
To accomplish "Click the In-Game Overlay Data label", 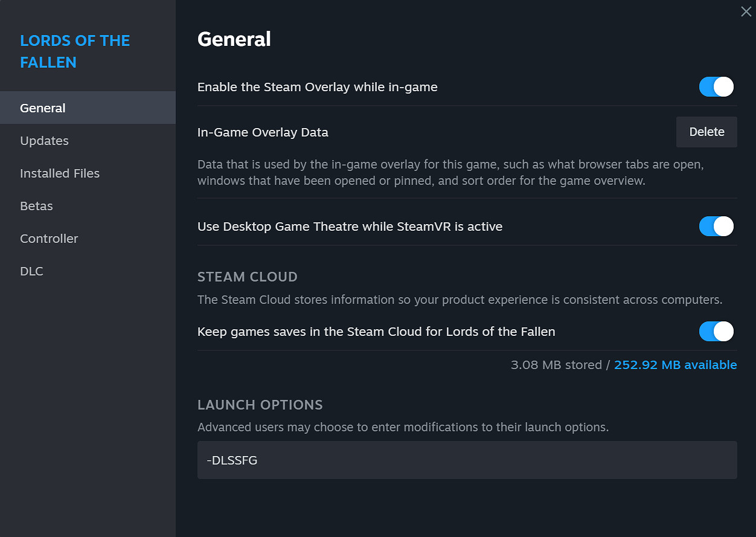I will coord(263,132).
